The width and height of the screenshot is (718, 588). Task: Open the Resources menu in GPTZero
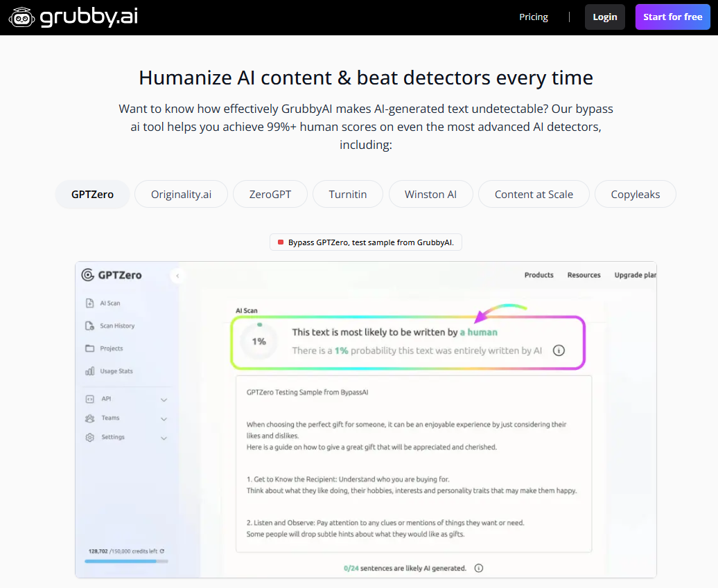[x=584, y=275]
